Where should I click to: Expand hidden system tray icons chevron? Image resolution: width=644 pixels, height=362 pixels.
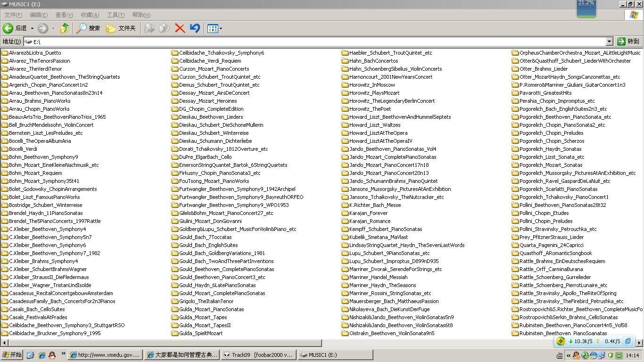click(x=569, y=355)
